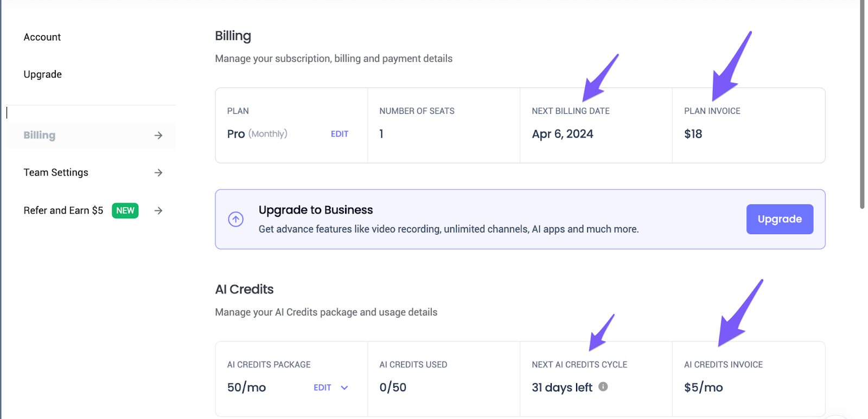Click the green NEW badge
The width and height of the screenshot is (868, 419).
coord(125,211)
